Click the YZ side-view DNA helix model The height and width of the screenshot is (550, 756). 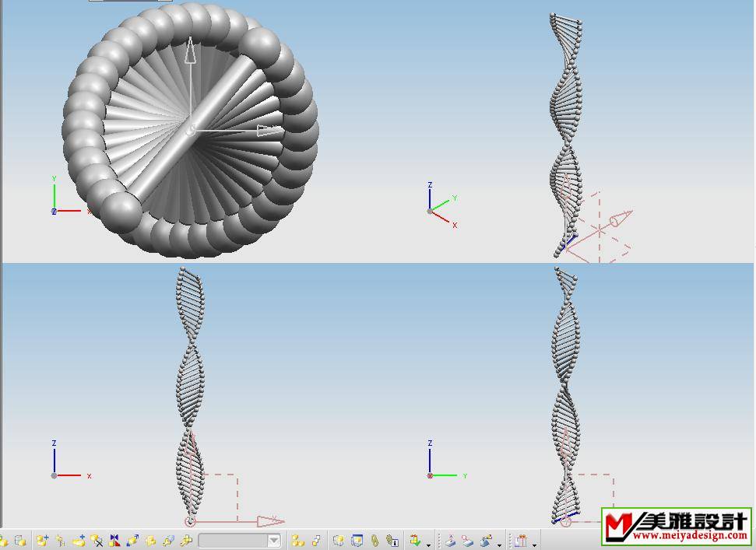point(565,395)
